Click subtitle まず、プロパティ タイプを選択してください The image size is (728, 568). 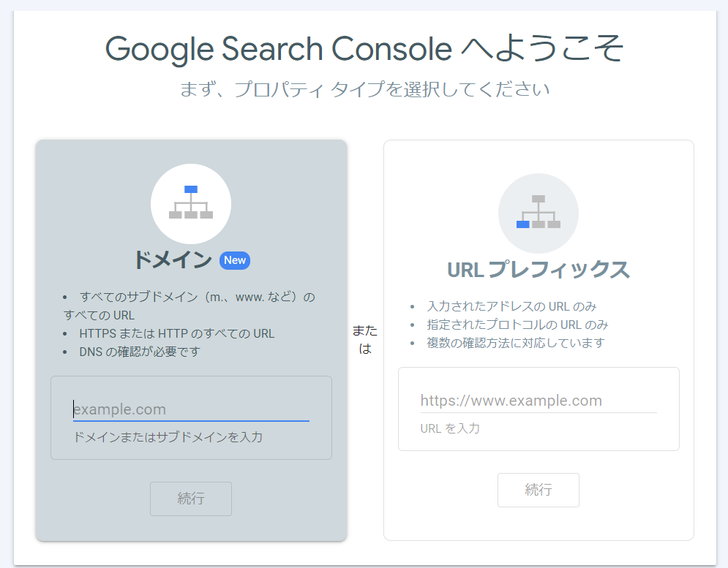[364, 89]
